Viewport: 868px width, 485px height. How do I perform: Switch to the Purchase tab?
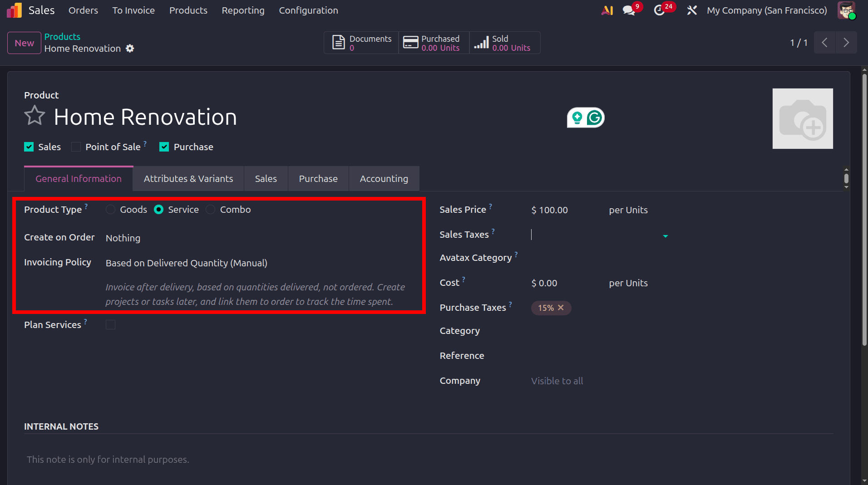(x=318, y=179)
